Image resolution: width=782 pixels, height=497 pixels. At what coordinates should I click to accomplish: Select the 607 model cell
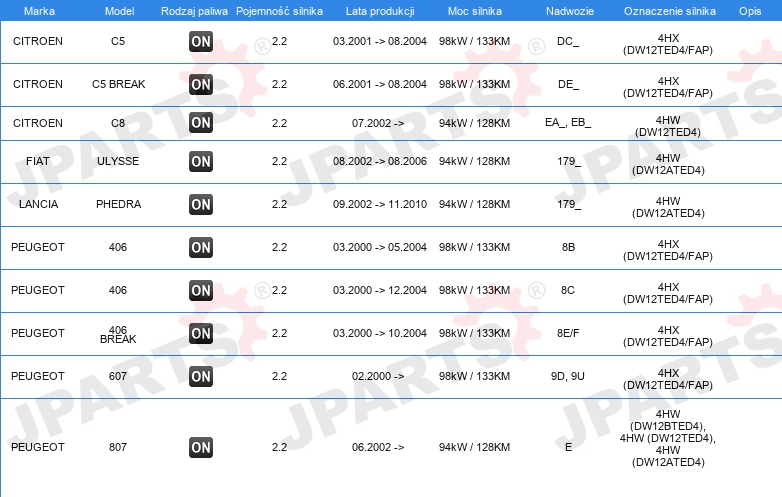[118, 376]
